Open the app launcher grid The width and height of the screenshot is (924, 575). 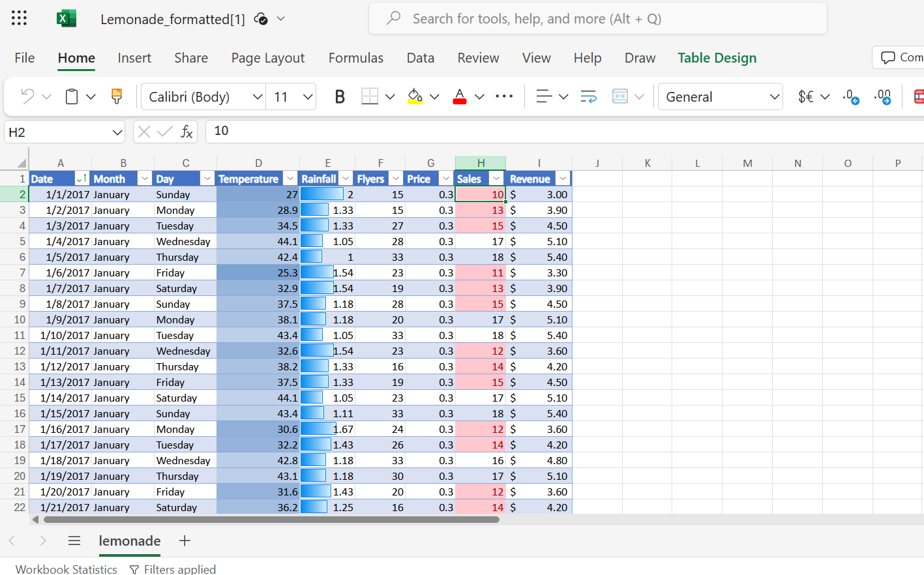coord(20,18)
